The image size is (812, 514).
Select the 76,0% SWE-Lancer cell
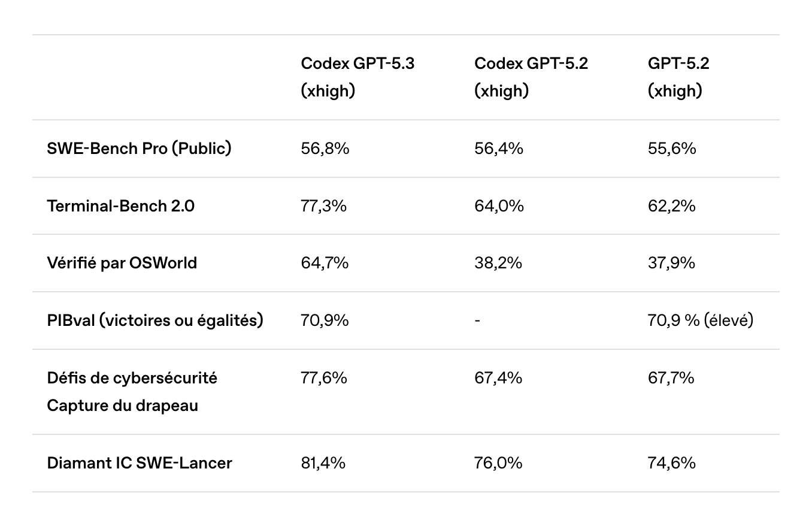coord(498,463)
